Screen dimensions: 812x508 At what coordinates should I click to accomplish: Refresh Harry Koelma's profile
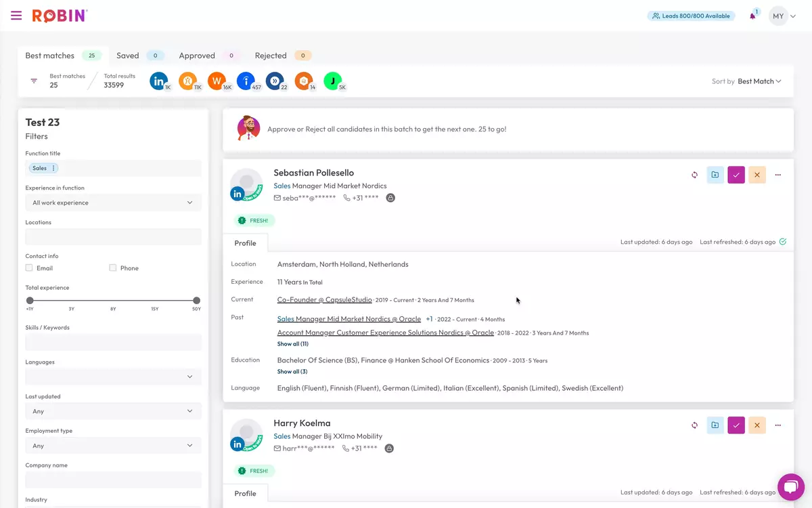(x=694, y=425)
